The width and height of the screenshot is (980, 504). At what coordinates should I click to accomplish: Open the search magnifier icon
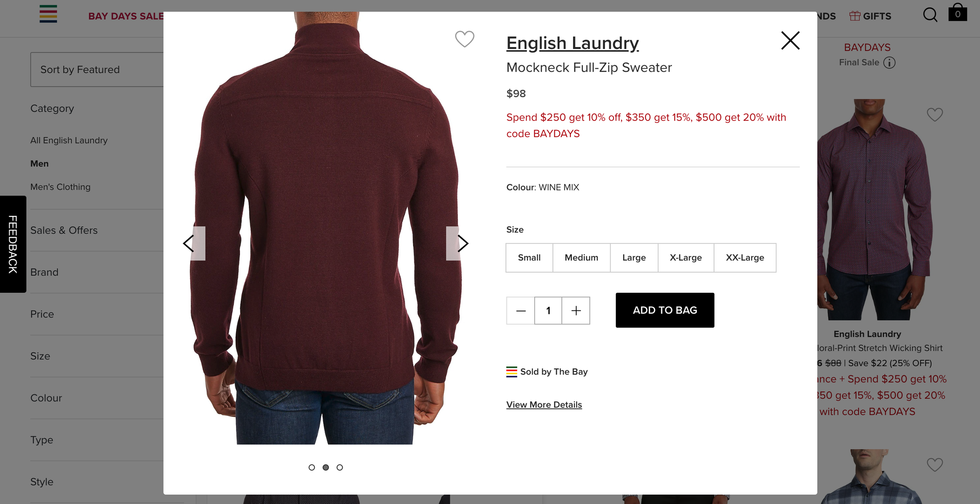pos(930,15)
